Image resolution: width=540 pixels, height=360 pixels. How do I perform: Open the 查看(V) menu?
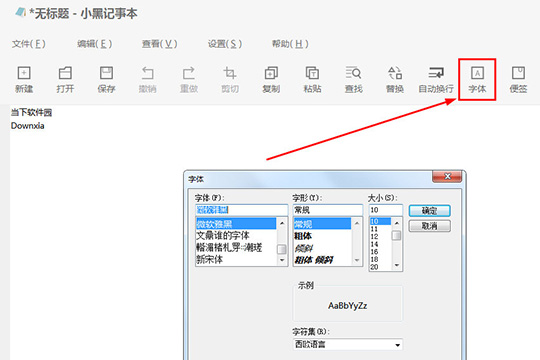click(159, 44)
